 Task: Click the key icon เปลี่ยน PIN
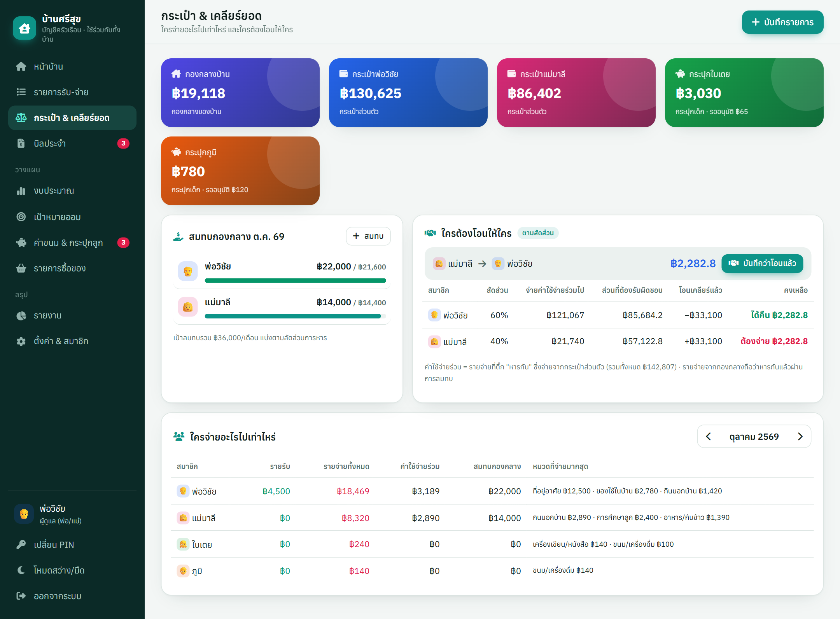click(x=21, y=545)
